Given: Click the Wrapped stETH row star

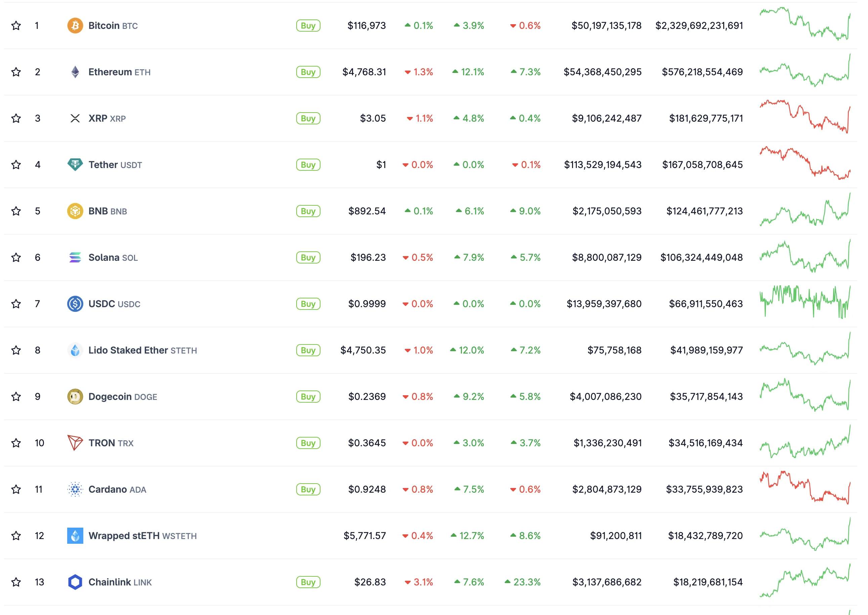Looking at the screenshot, I should coord(16,536).
